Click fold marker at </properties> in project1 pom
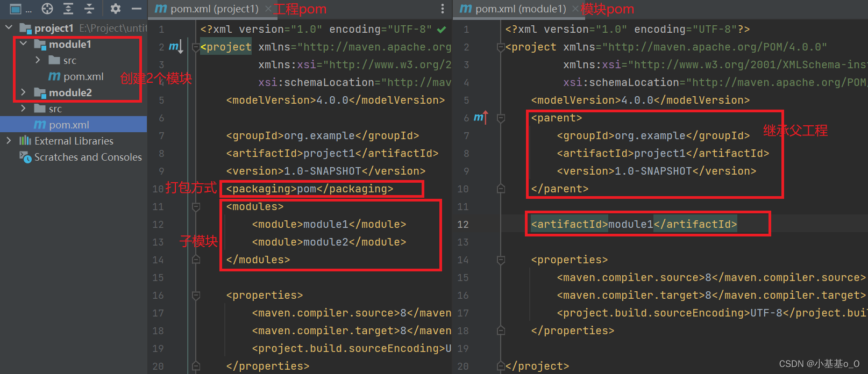868x374 pixels. click(196, 366)
